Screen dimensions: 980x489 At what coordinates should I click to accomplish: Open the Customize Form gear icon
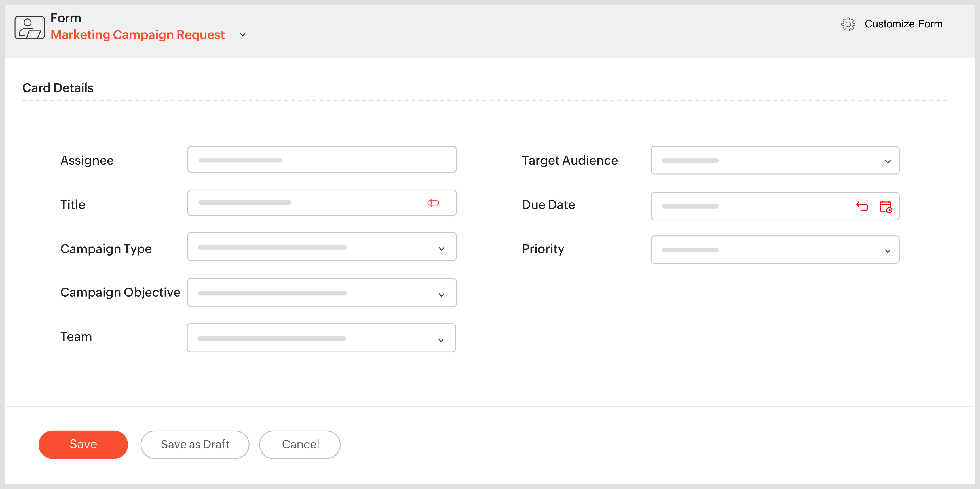pyautogui.click(x=848, y=24)
